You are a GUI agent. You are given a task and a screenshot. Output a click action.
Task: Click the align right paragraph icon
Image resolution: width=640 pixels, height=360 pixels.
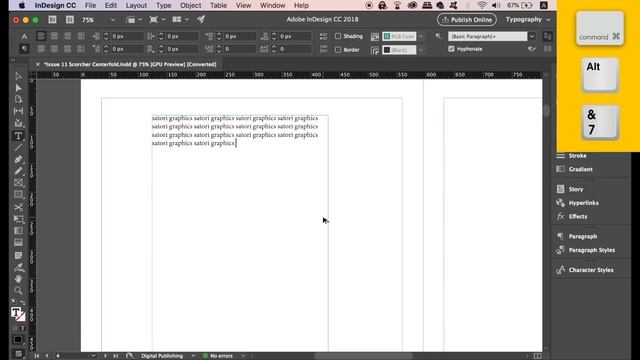pyautogui.click(x=67, y=36)
